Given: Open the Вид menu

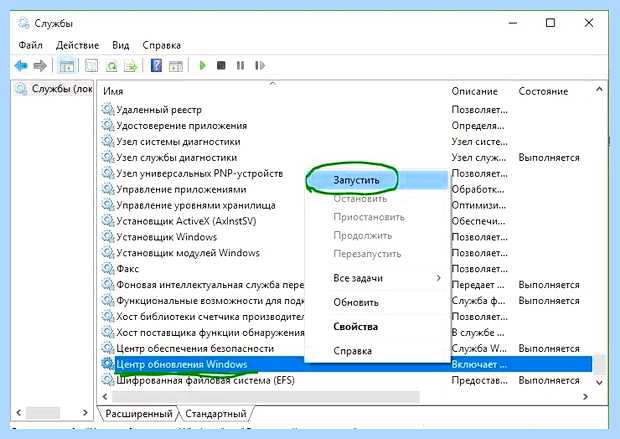Looking at the screenshot, I should click(x=121, y=45).
